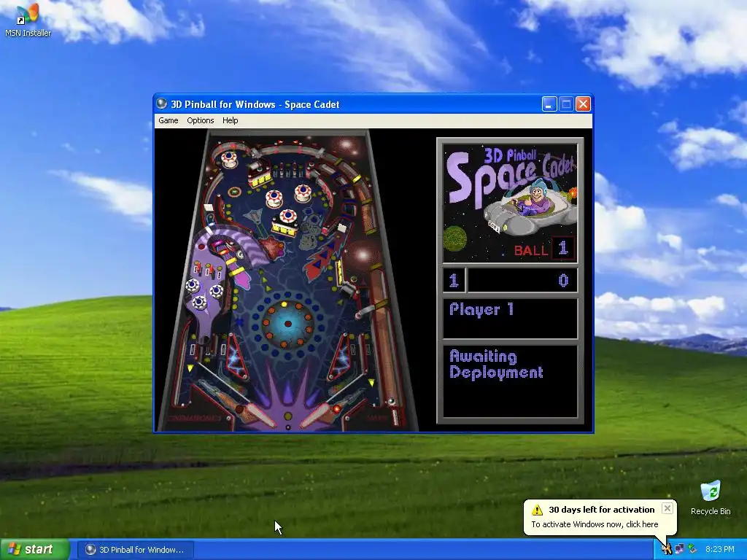Click the 'To activate Windows now' text
This screenshot has width=747, height=560.
point(595,524)
